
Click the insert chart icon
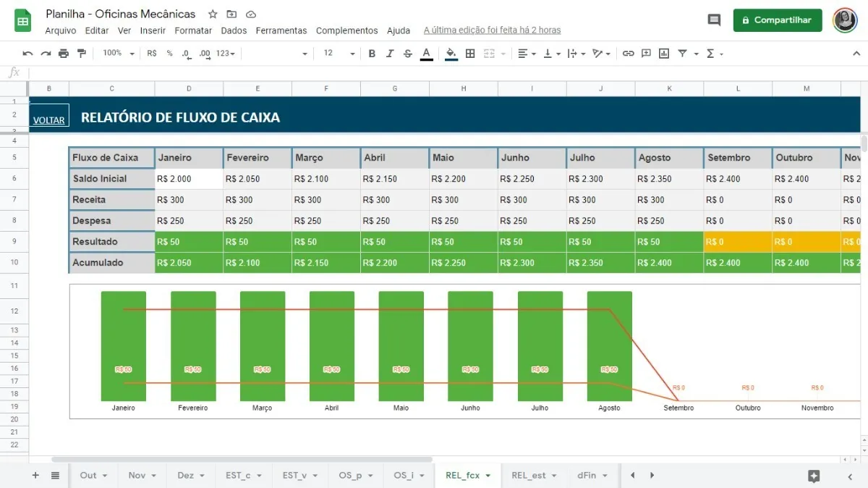pyautogui.click(x=663, y=54)
